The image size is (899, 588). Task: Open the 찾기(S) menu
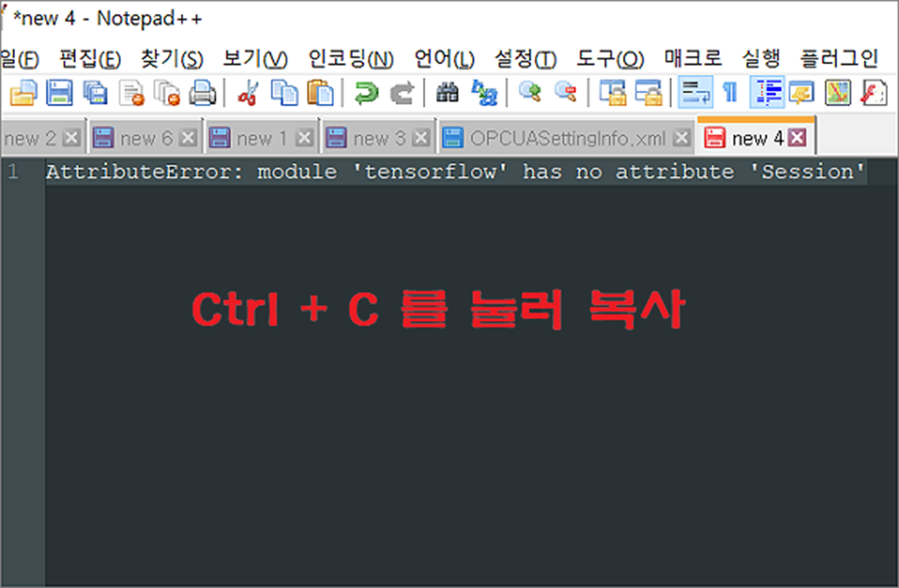pyautogui.click(x=172, y=58)
